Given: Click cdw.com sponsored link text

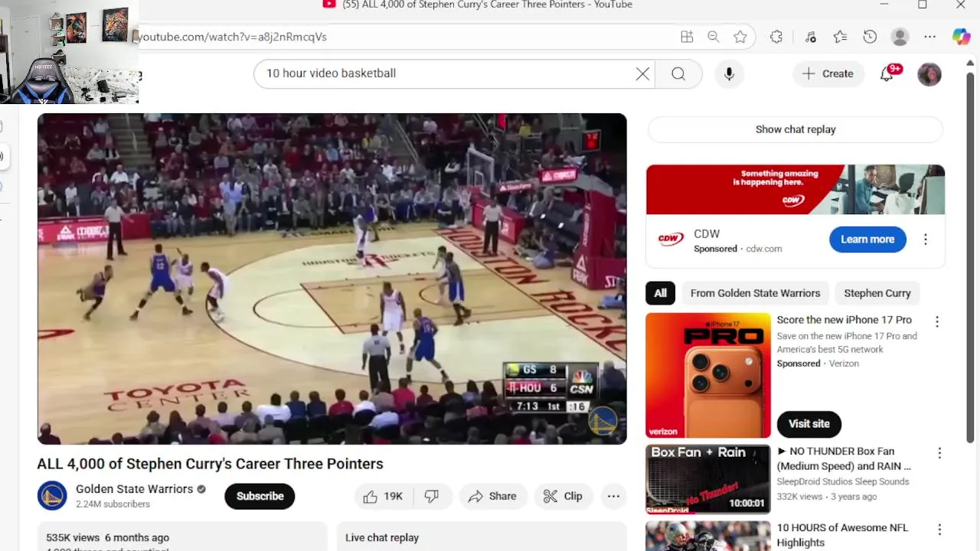Looking at the screenshot, I should coord(764,249).
